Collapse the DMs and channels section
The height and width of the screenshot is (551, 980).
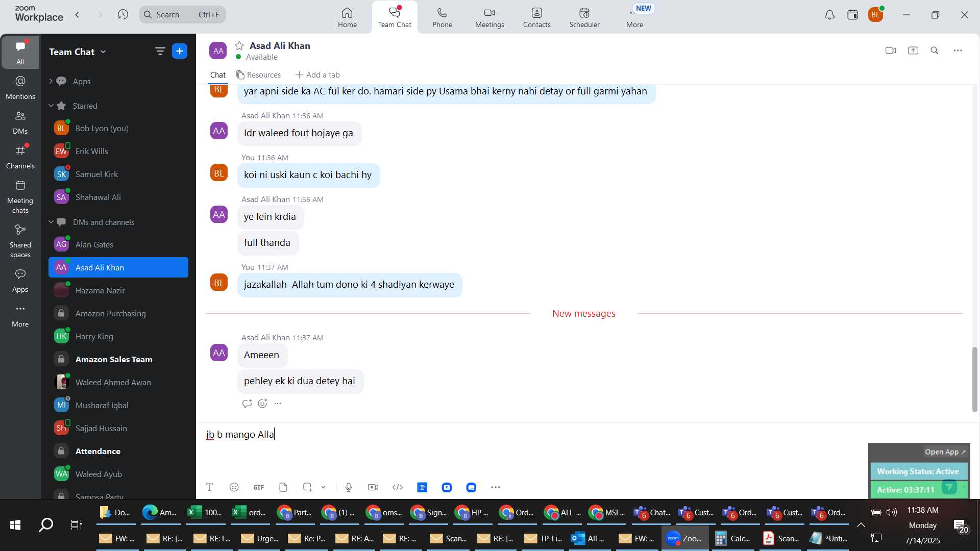tap(51, 222)
